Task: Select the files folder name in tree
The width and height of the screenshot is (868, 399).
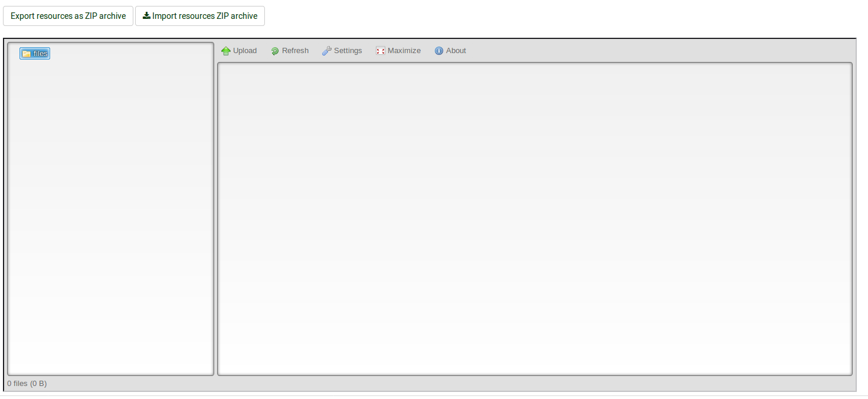Action: tap(40, 54)
